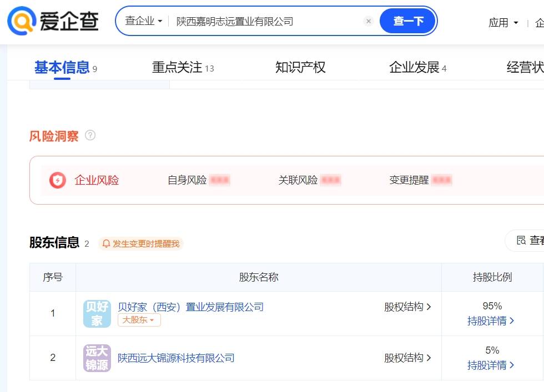Expand the 应用 dropdown menu
544x392 pixels.
pyautogui.click(x=503, y=23)
